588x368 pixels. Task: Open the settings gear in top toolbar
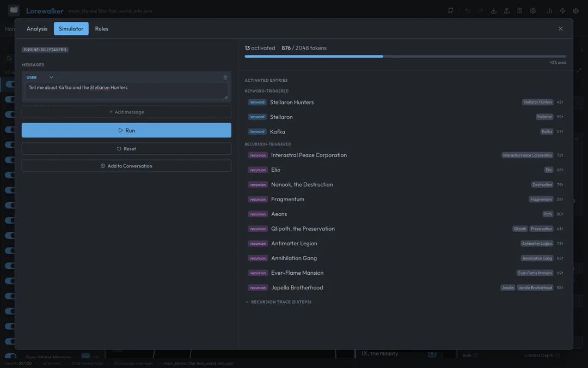point(532,11)
